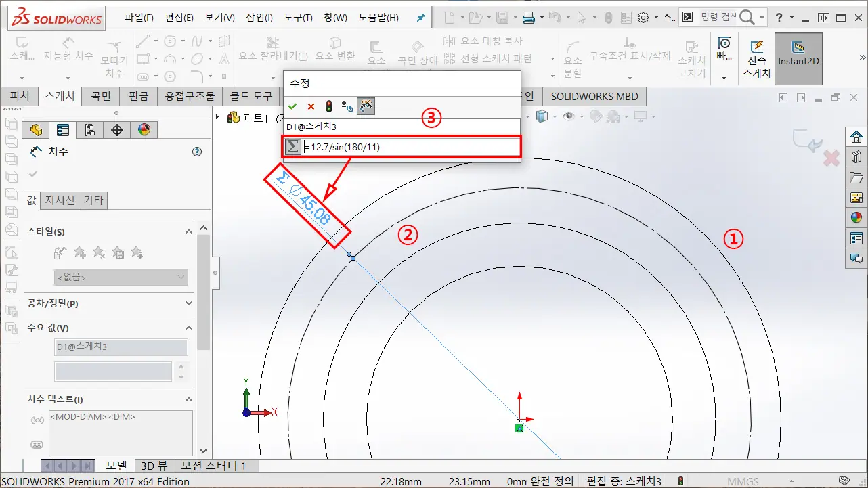Open the FeatureManager design tree tab
This screenshot has height=488, width=868.
pos(36,130)
